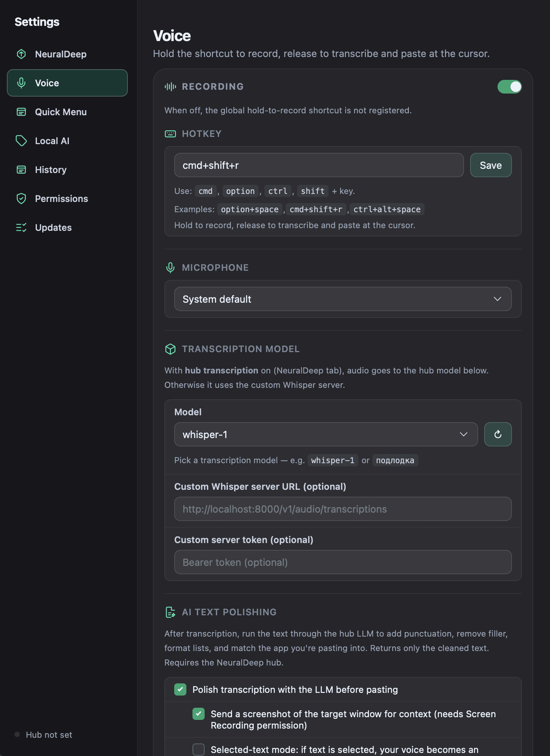550x756 pixels.
Task: Click the Microphone section icon
Action: pos(170,268)
